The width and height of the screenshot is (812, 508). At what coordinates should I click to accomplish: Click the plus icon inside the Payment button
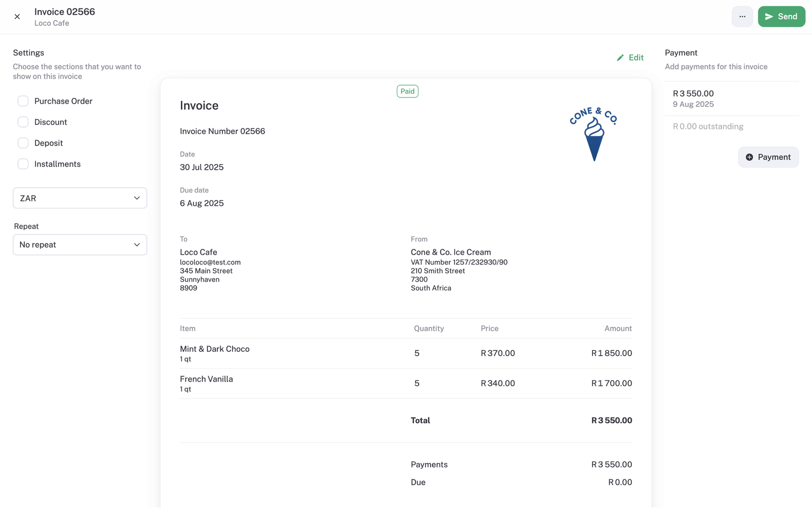[750, 157]
